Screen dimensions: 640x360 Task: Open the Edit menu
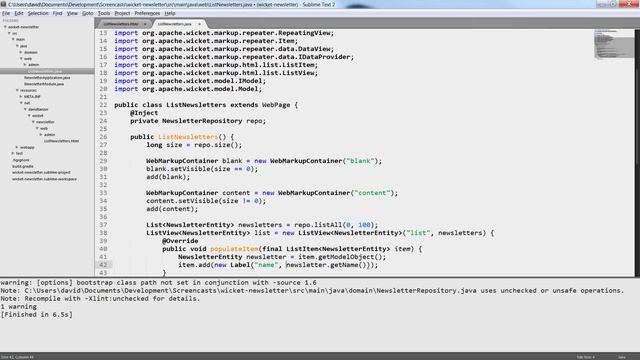pyautogui.click(x=19, y=13)
